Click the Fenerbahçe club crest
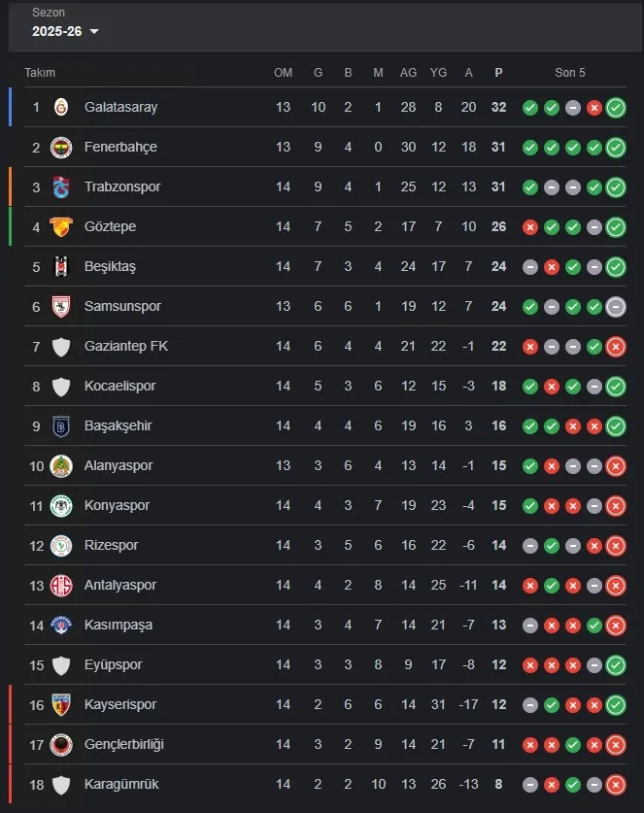The width and height of the screenshot is (644, 813). point(61,147)
